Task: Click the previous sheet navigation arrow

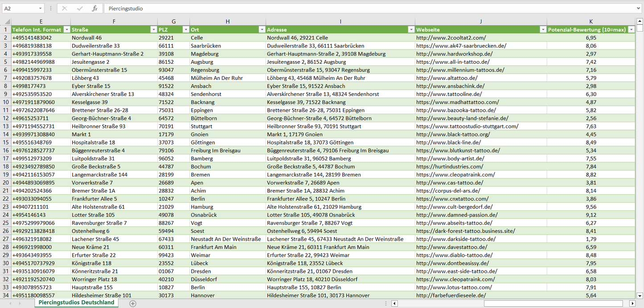Action: (x=9, y=303)
